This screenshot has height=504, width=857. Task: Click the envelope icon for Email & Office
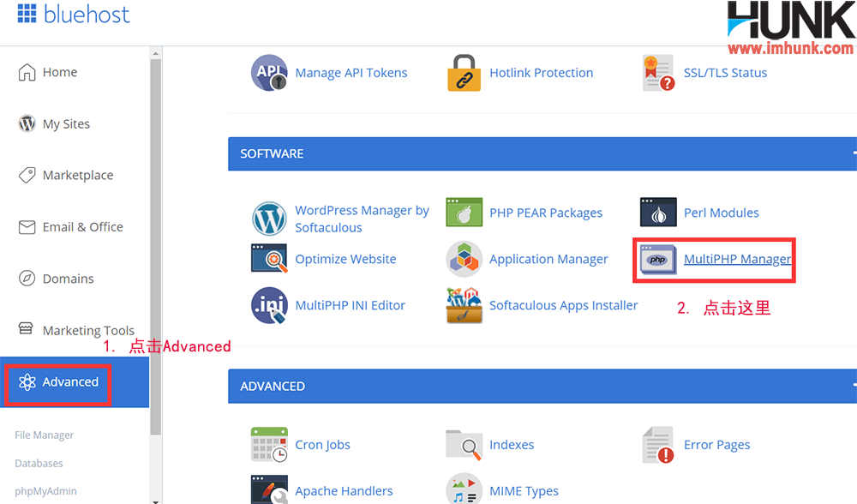pos(27,227)
